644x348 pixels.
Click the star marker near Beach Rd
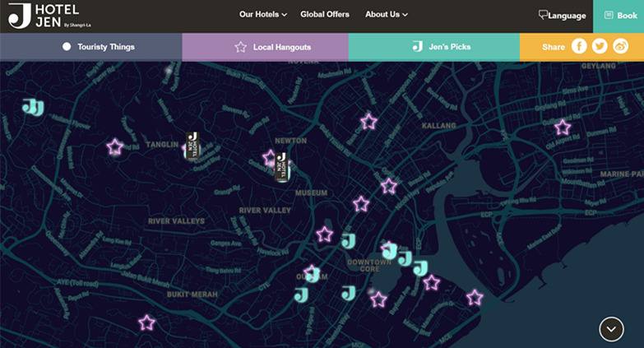click(x=388, y=186)
